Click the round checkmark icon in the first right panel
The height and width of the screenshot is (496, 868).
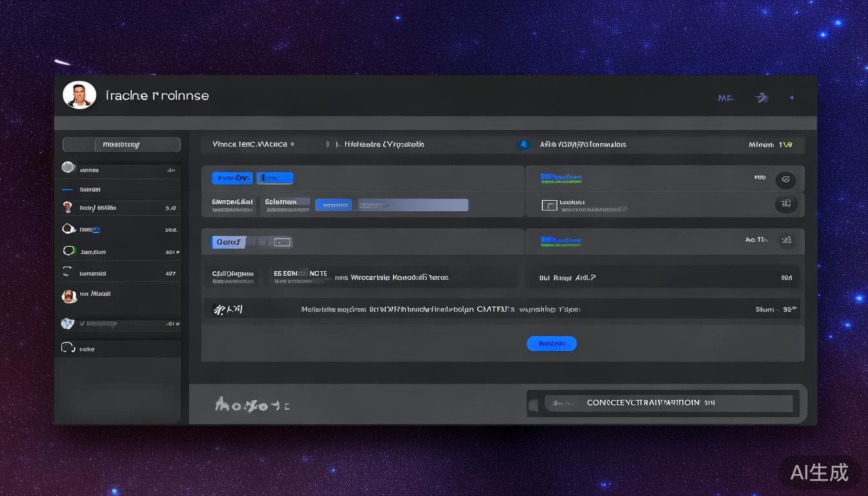pos(785,180)
